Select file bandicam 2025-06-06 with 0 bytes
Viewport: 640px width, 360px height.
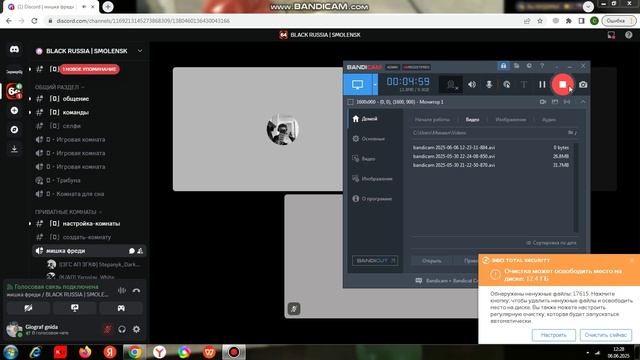coord(491,147)
